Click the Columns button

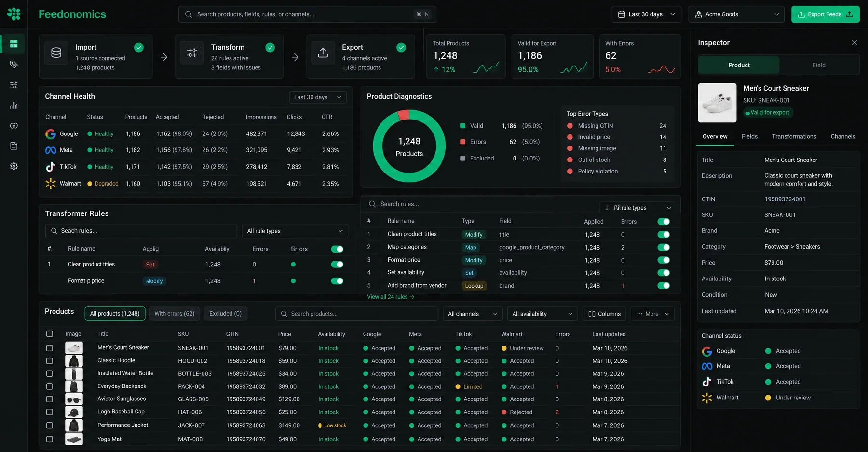tap(604, 314)
